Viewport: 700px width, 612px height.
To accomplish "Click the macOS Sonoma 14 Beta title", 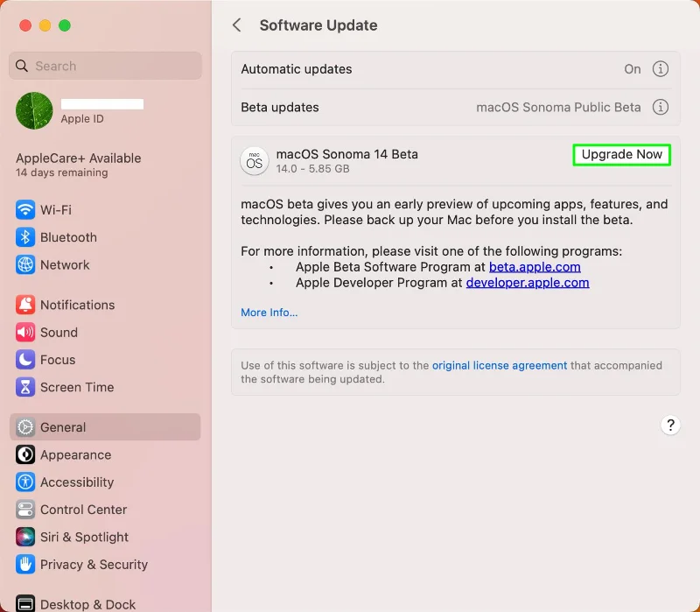I will tap(346, 154).
